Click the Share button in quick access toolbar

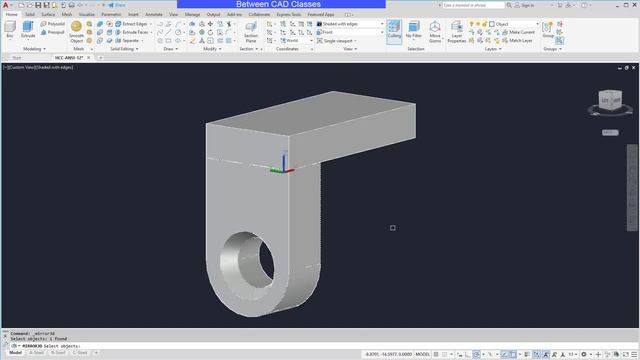pos(117,5)
